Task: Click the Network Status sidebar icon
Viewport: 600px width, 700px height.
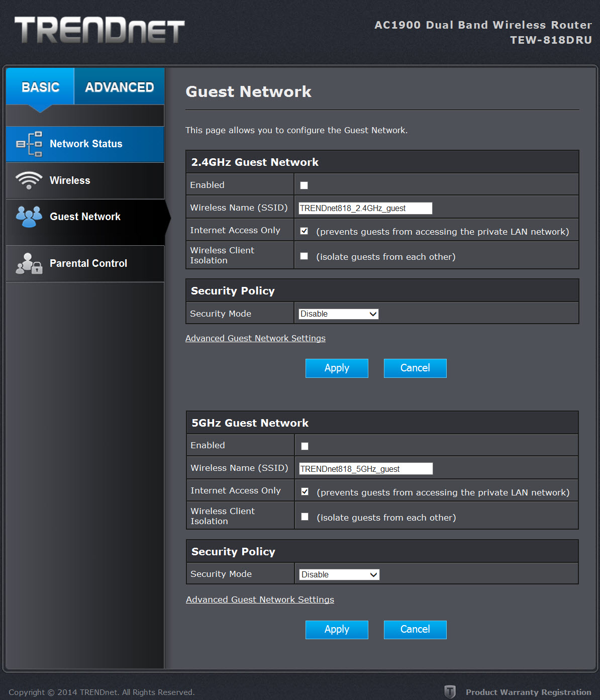Action: (x=29, y=144)
